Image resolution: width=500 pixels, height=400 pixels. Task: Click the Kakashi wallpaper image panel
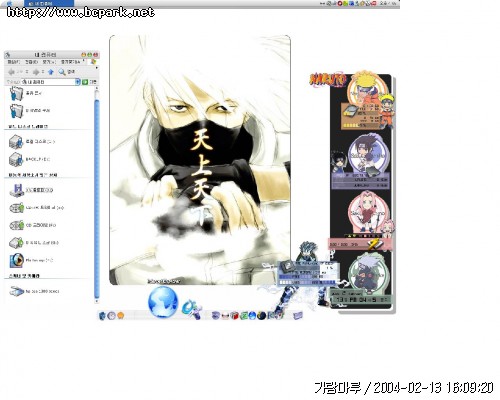click(200, 160)
